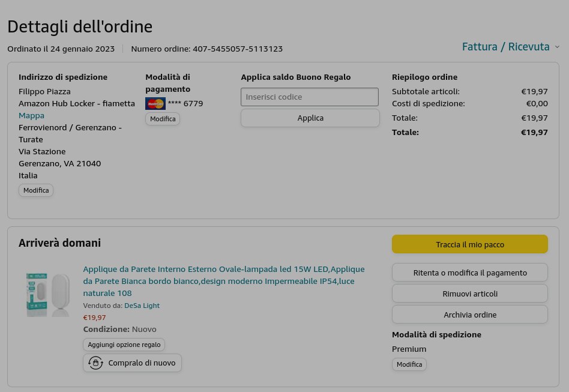The image size is (569, 392).
Task: Click Modifica under Modalità di spedizione
Action: point(409,364)
